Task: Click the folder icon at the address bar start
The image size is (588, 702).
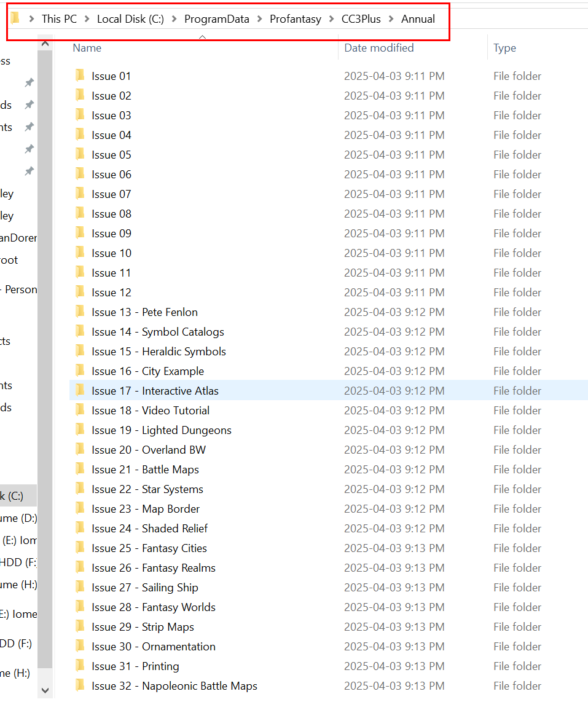Action: point(16,18)
